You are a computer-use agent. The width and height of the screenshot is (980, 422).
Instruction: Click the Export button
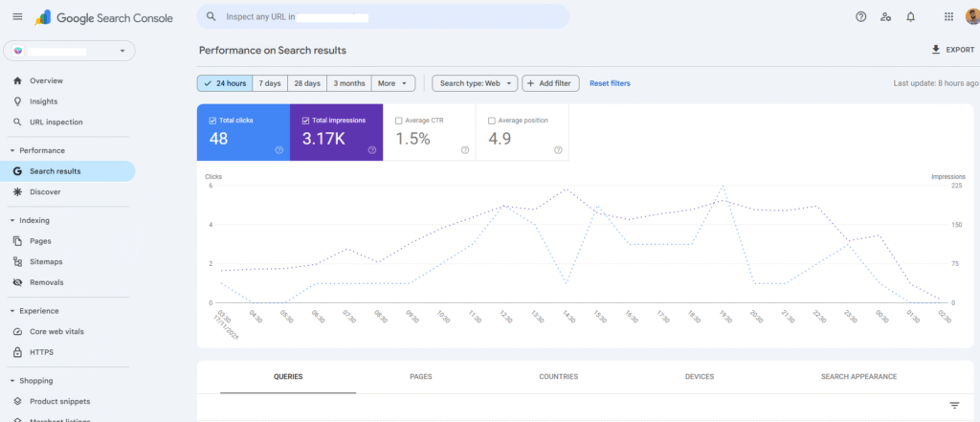pos(952,50)
